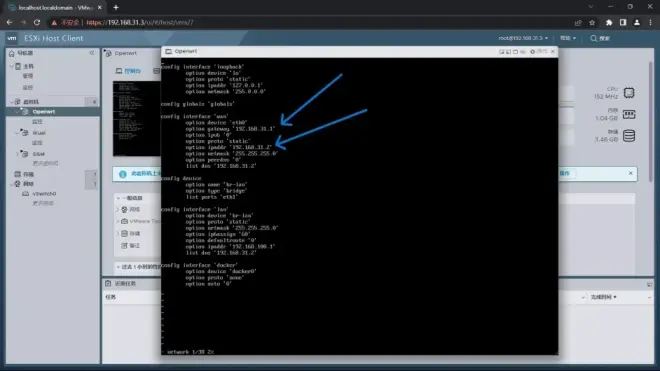Click the Recent tasks clipboard icon

tap(108, 284)
